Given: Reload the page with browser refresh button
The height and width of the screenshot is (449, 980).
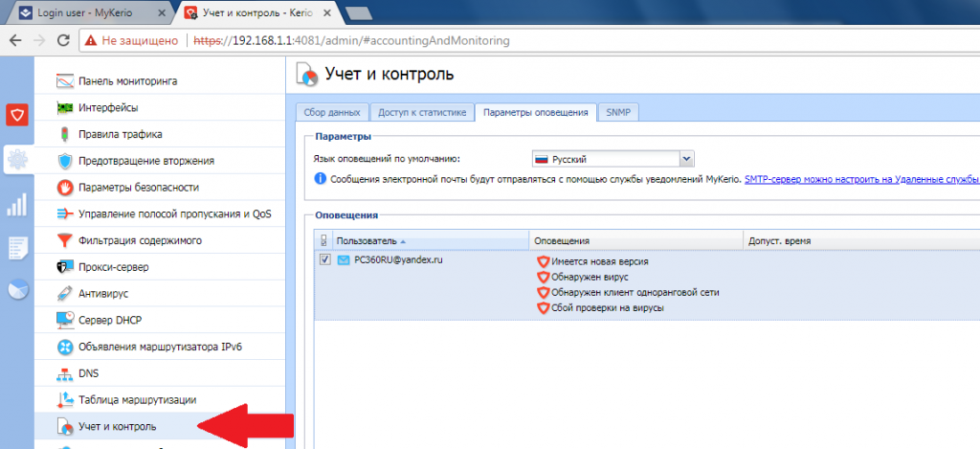Looking at the screenshot, I should 63,40.
